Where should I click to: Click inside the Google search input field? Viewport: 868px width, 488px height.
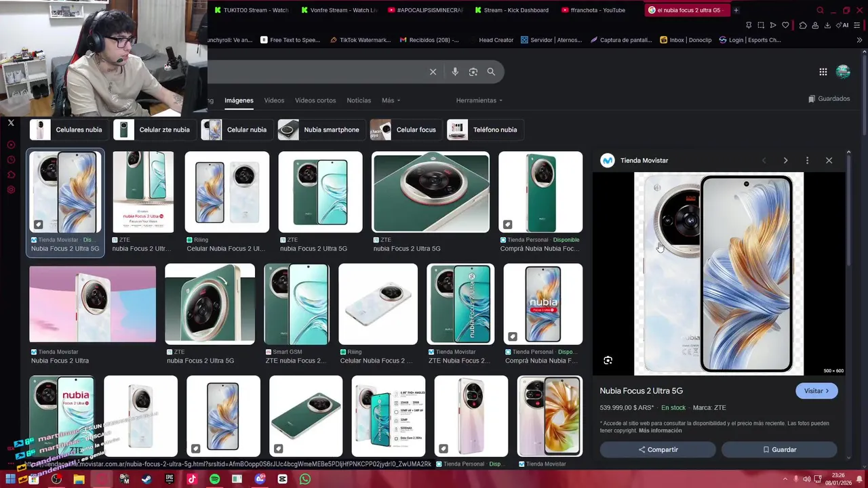[315, 72]
